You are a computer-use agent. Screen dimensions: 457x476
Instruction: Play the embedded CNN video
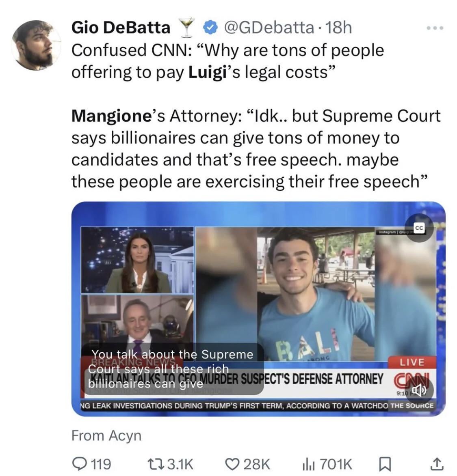pyautogui.click(x=258, y=308)
